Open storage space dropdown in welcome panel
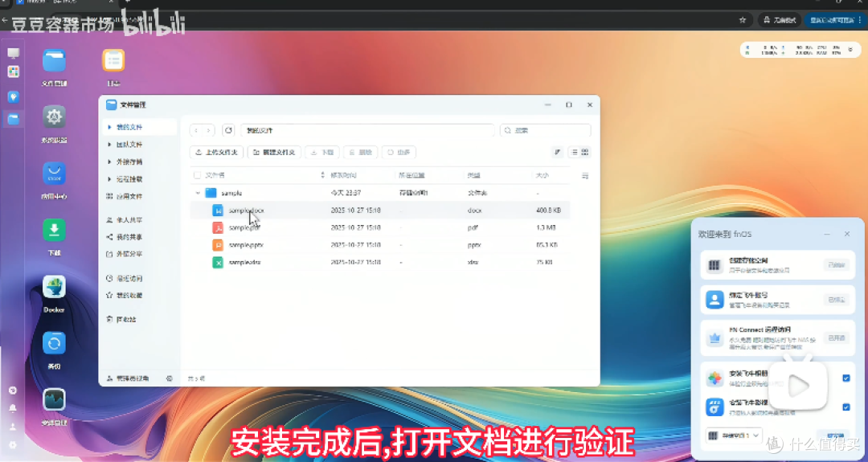 pos(734,435)
